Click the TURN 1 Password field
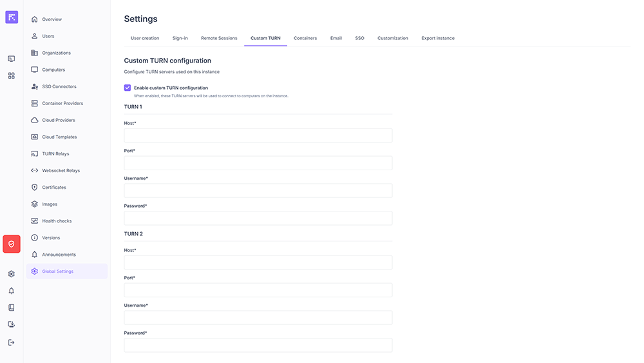The width and height of the screenshot is (644, 363). 258,218
